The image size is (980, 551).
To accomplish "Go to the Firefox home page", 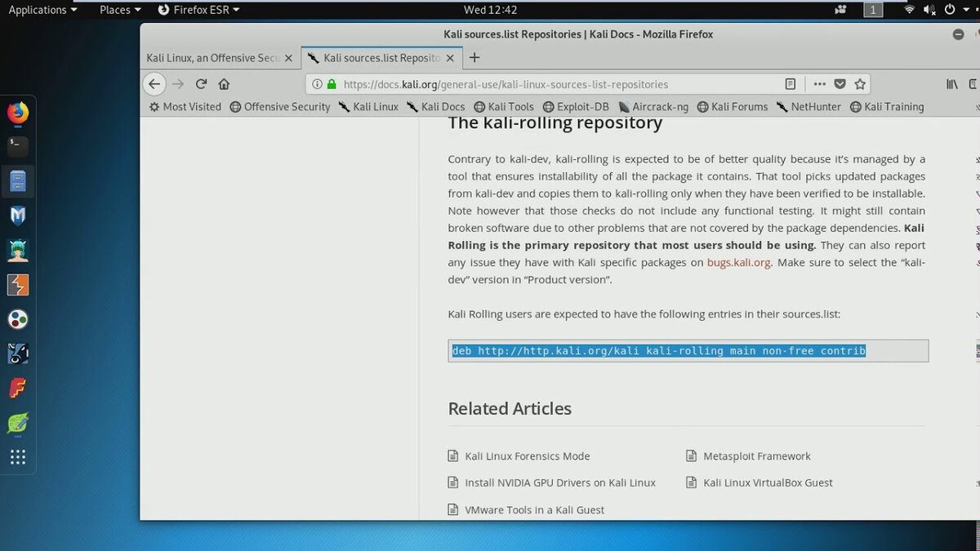I will click(224, 83).
